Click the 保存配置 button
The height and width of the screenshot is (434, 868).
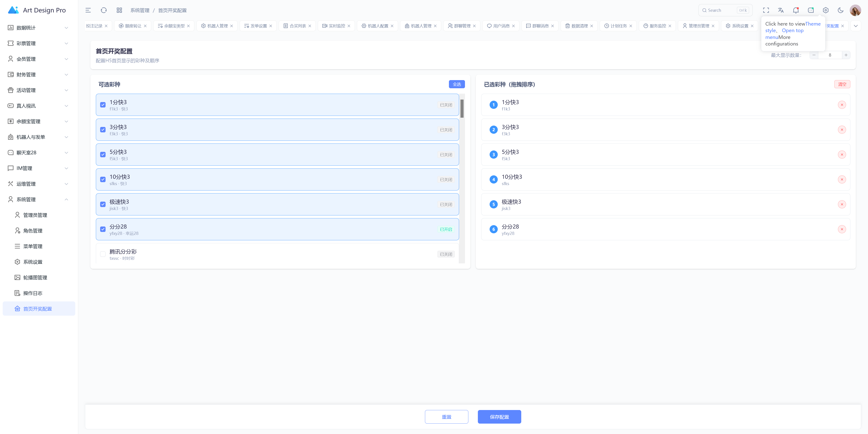[499, 417]
